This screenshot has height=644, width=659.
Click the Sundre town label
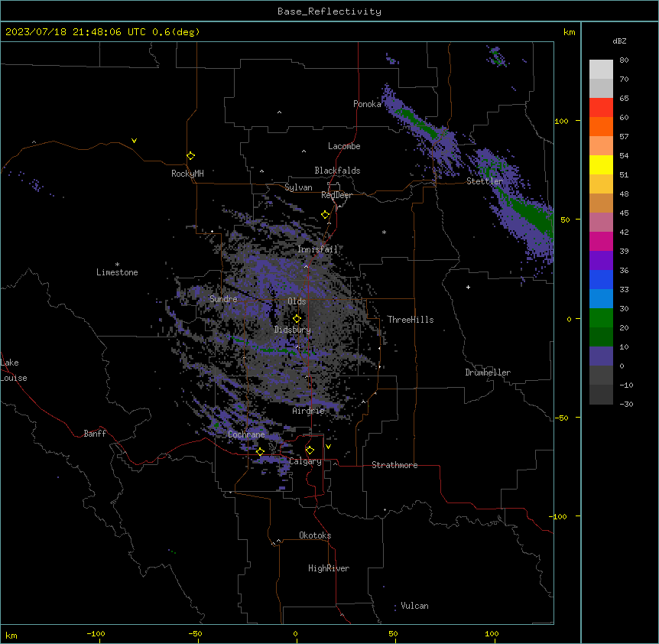pyautogui.click(x=223, y=299)
